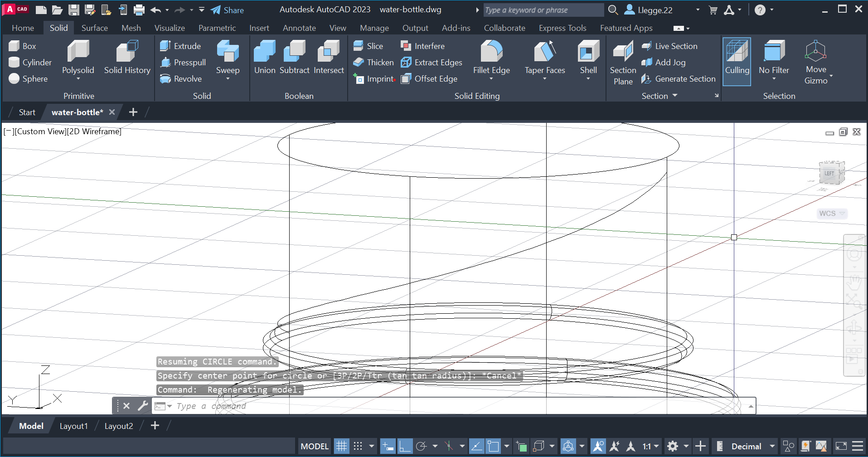Click the ViewCube LEFT face

(829, 173)
